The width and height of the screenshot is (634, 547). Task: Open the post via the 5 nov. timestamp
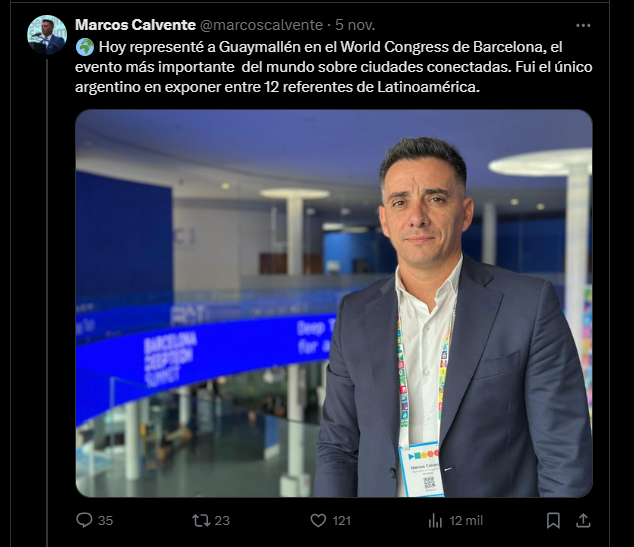[355, 25]
